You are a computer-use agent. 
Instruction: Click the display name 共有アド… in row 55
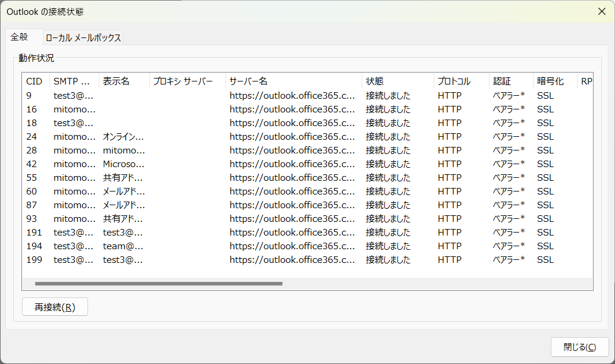pos(123,178)
